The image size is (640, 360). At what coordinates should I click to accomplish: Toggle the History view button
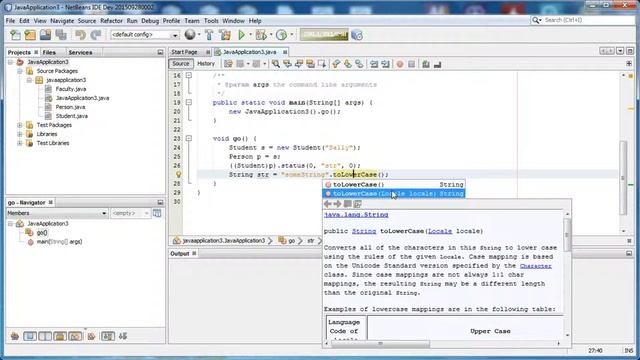(x=206, y=64)
